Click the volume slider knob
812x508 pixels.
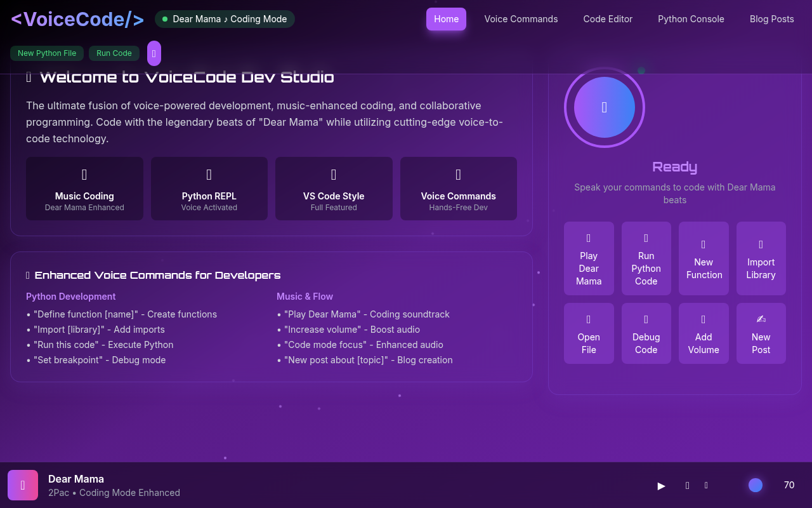[x=756, y=485]
